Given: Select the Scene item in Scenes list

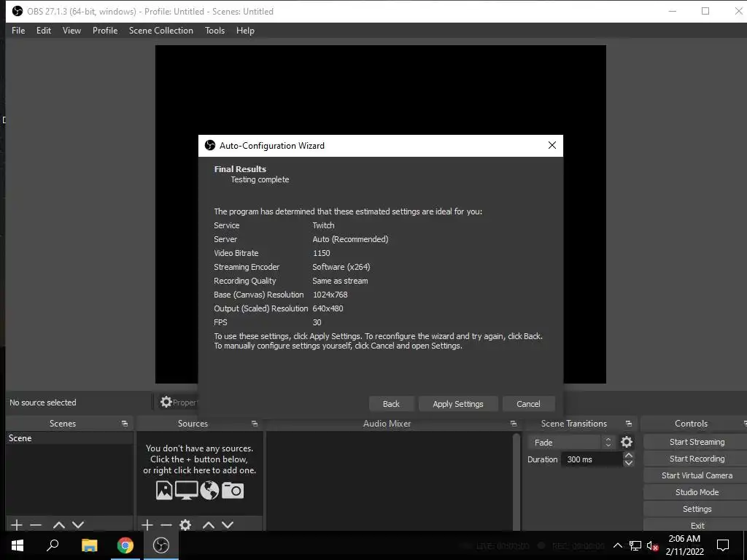Looking at the screenshot, I should (69, 438).
